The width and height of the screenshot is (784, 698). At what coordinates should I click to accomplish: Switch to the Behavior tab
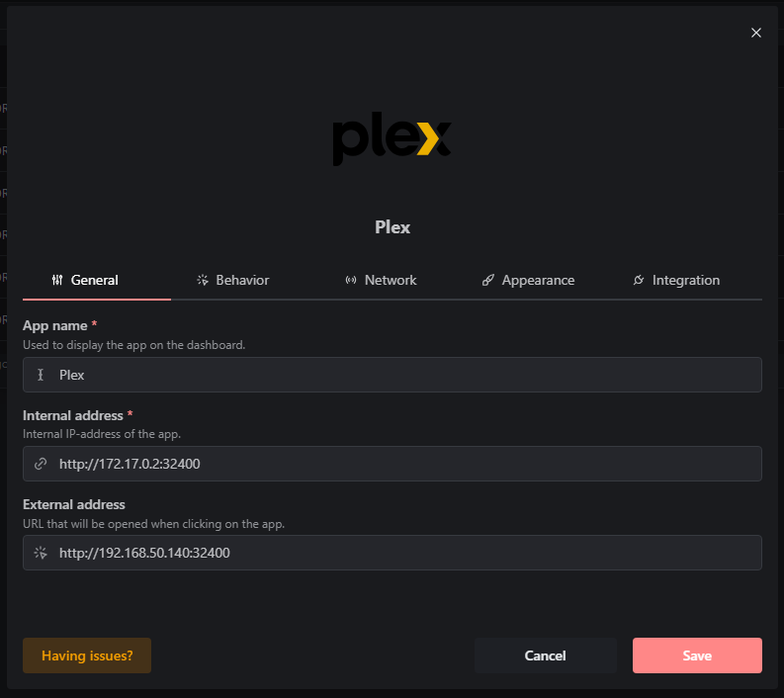232,280
